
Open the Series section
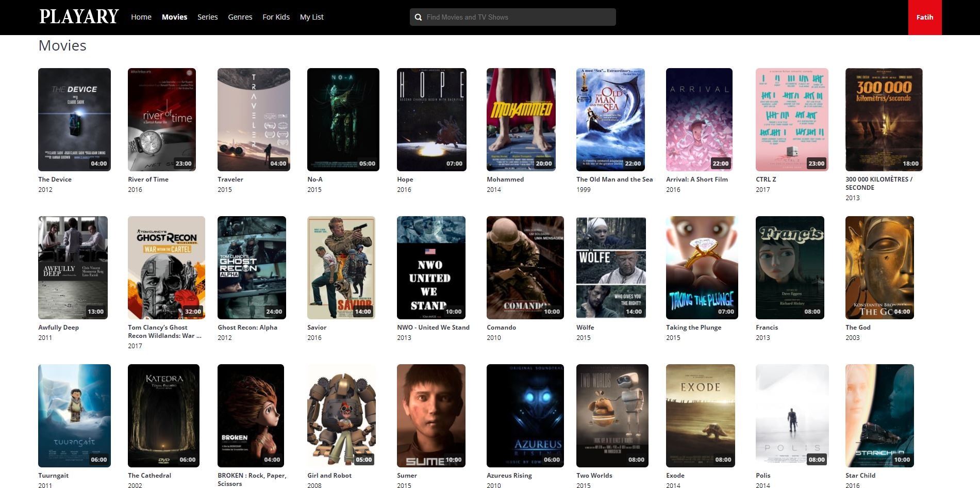(208, 17)
